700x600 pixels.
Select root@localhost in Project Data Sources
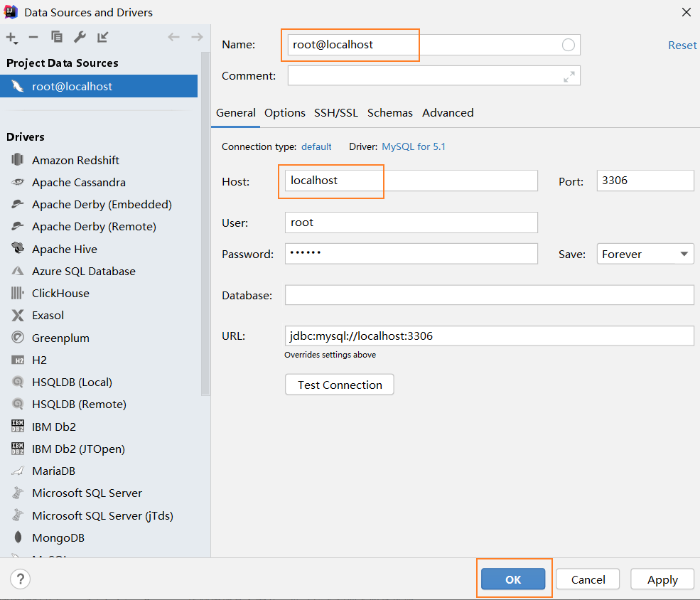99,86
